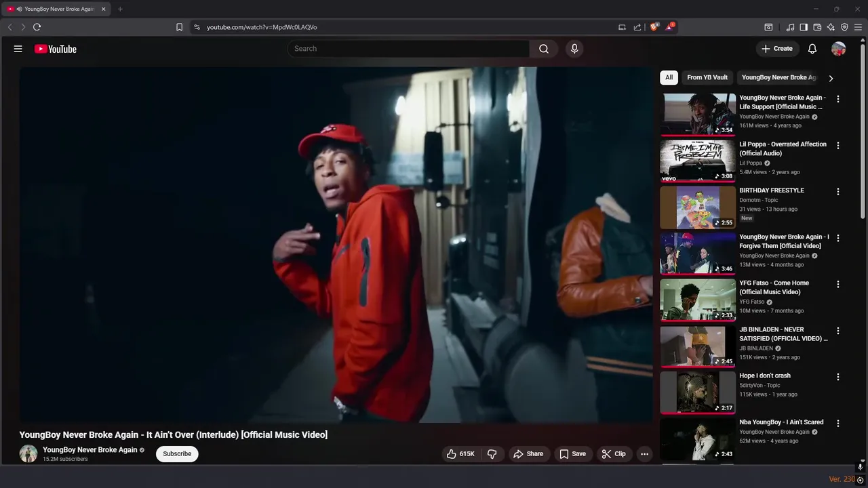Screen dimensions: 868x488
Task: Open the account avatar menu
Action: click(839, 49)
